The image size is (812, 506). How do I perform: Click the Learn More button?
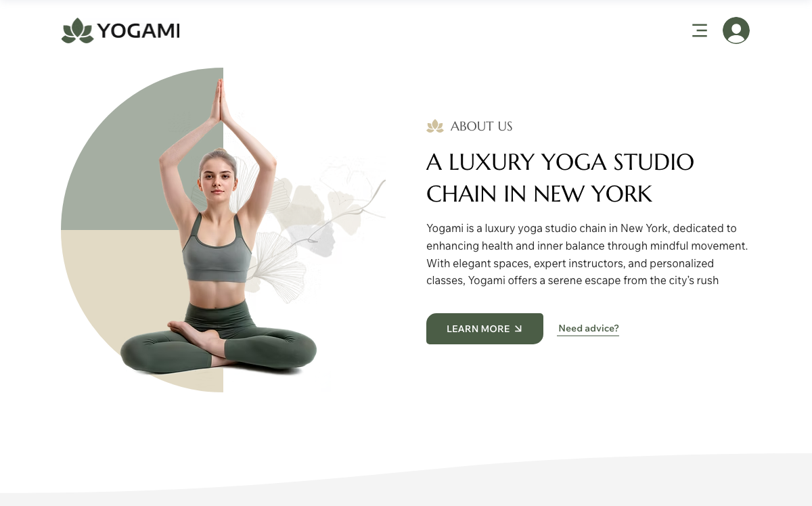484,329
